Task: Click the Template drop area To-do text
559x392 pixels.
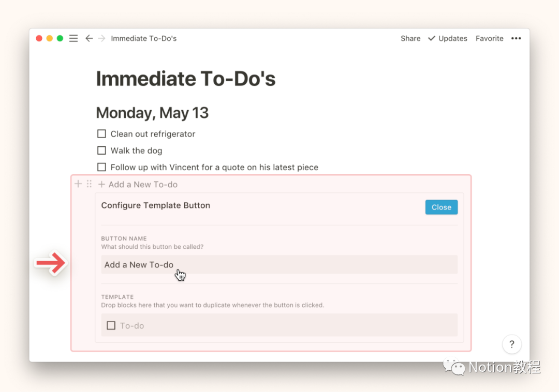Action: (x=132, y=326)
